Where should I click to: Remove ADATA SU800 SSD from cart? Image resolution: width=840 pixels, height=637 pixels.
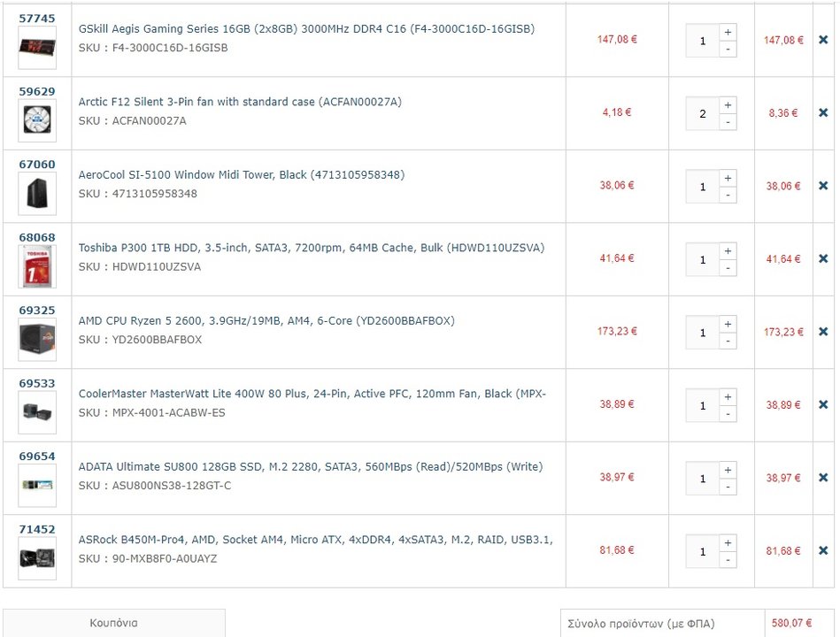point(823,478)
